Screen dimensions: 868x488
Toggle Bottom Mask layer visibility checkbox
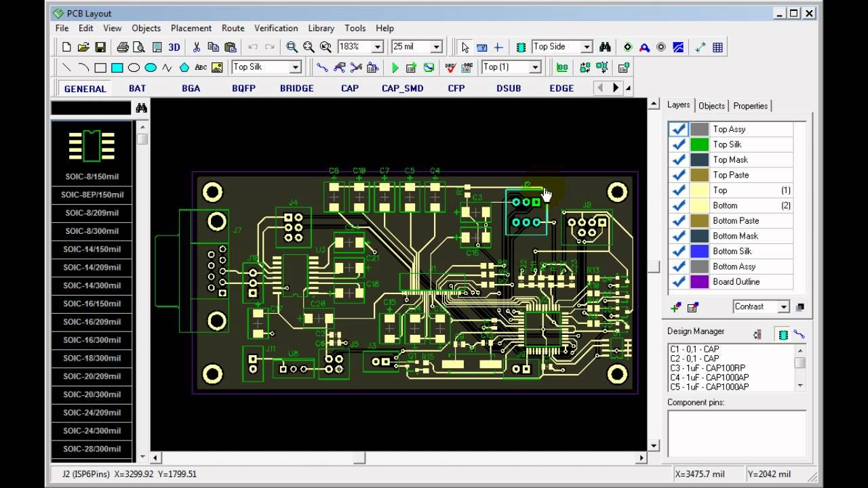[678, 236]
